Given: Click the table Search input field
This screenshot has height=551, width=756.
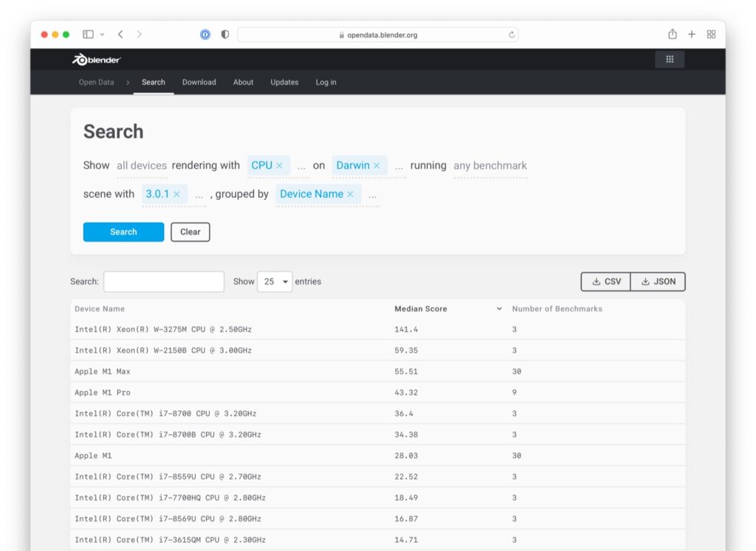Looking at the screenshot, I should [x=164, y=282].
